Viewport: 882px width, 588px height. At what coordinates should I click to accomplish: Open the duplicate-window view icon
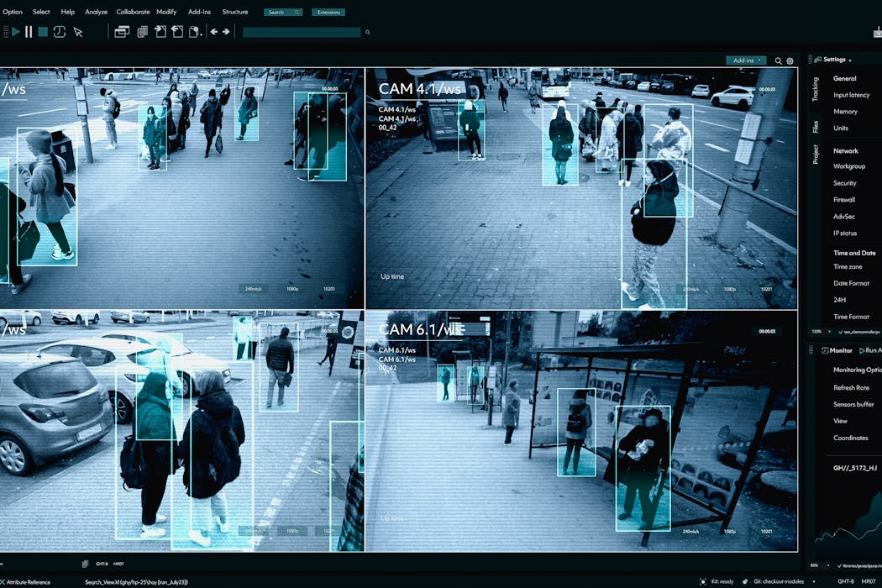(x=121, y=31)
